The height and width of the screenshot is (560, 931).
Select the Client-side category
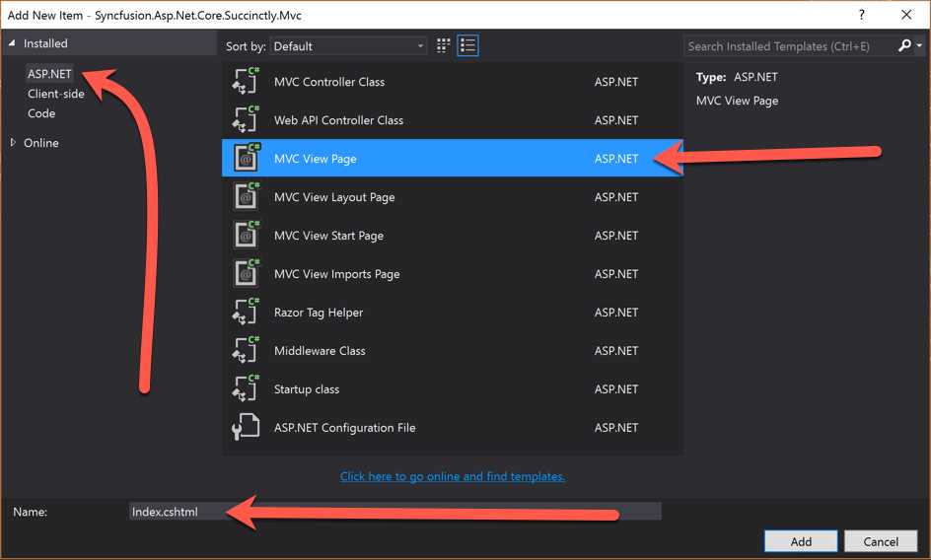click(x=56, y=94)
